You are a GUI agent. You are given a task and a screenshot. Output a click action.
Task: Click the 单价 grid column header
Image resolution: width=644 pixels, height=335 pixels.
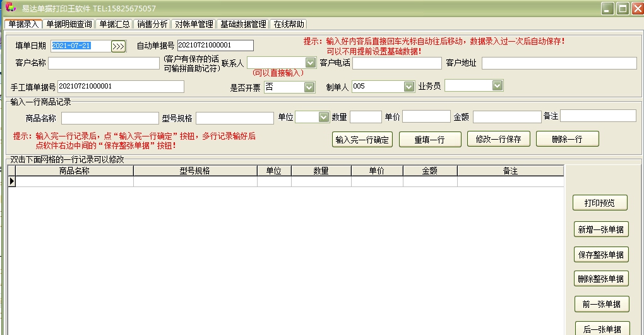[377, 171]
